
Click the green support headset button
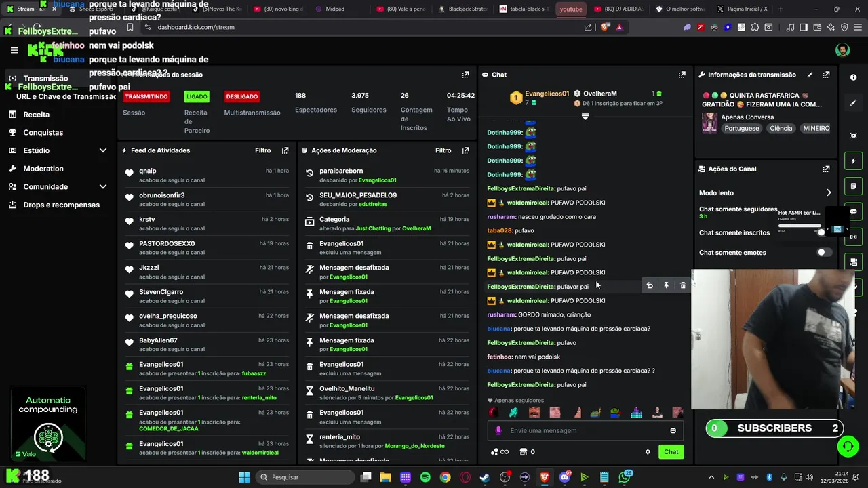point(848,447)
